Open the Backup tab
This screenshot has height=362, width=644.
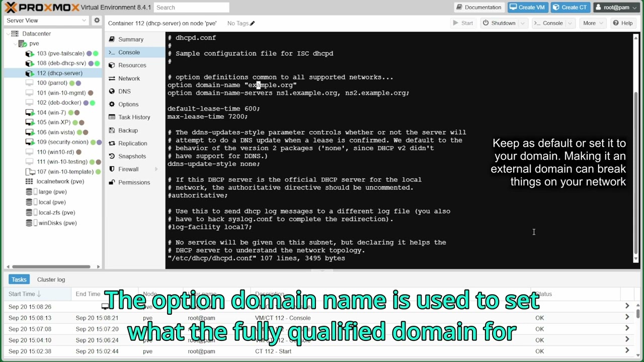(x=128, y=130)
